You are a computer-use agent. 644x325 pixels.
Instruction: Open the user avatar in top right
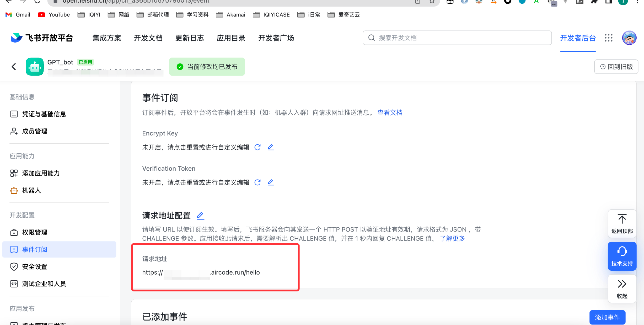click(629, 38)
